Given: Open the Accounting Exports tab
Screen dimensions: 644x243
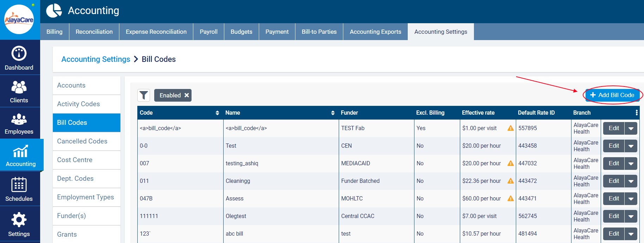Looking at the screenshot, I should [375, 32].
